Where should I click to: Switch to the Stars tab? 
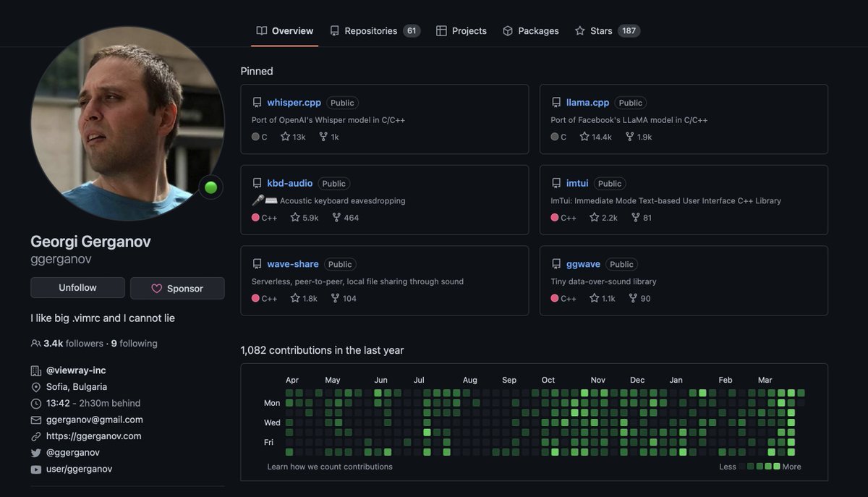[600, 31]
